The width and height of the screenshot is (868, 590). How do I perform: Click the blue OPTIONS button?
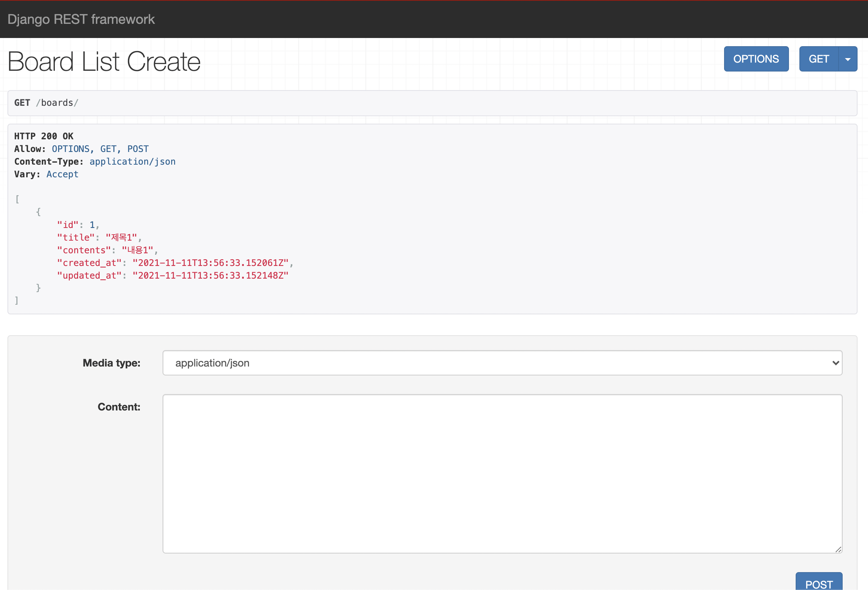click(x=756, y=59)
